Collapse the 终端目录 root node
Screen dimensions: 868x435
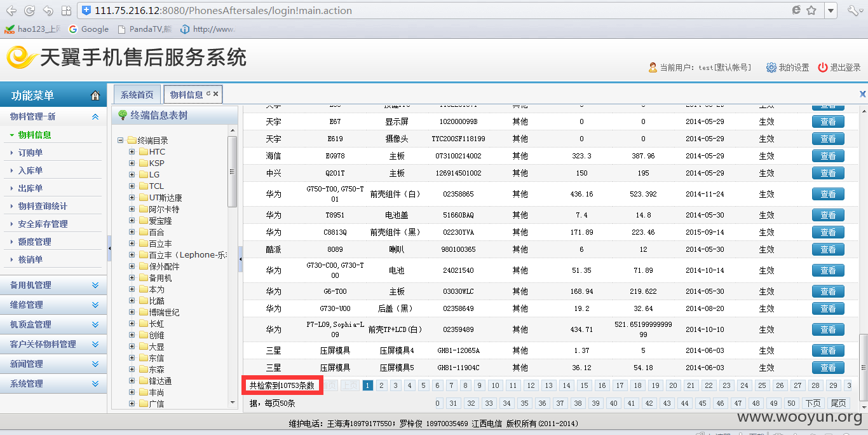pyautogui.click(x=121, y=141)
